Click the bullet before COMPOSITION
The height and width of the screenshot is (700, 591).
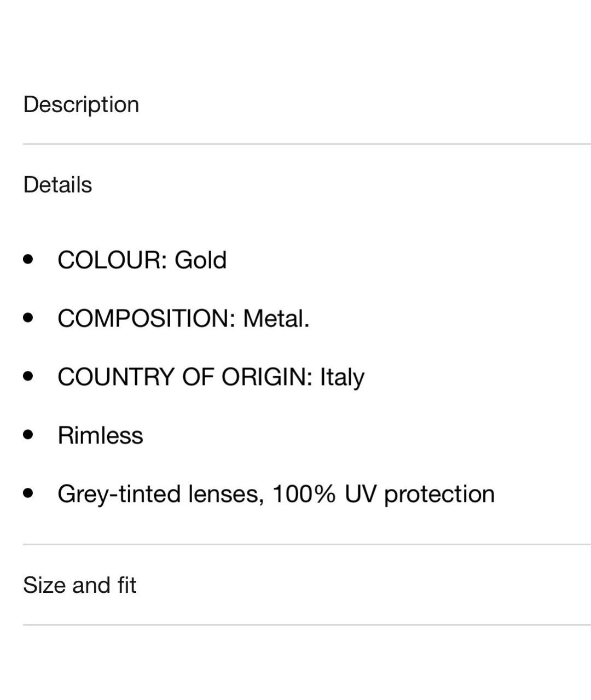pyautogui.click(x=28, y=317)
